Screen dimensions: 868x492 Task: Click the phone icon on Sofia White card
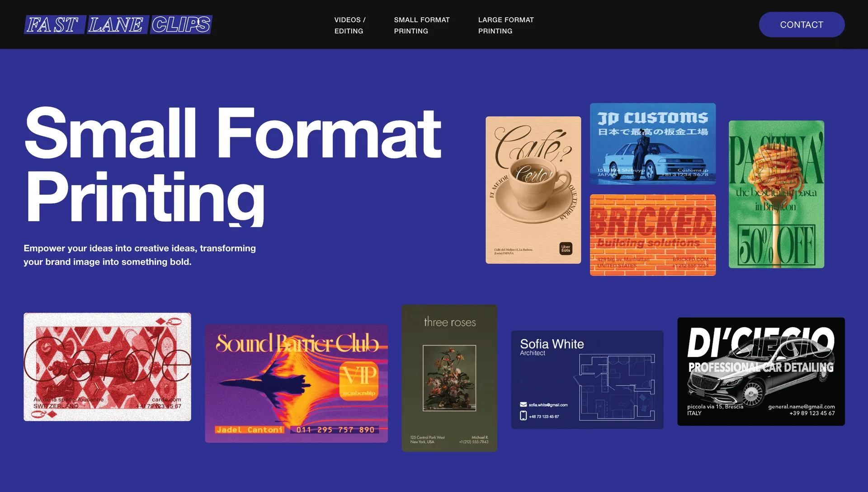524,416
